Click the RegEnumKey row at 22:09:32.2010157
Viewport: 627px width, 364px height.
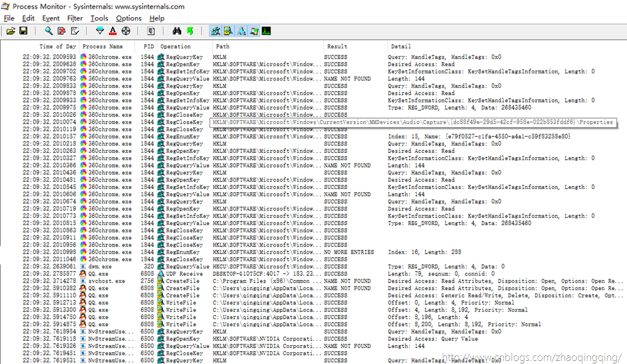(x=313, y=136)
